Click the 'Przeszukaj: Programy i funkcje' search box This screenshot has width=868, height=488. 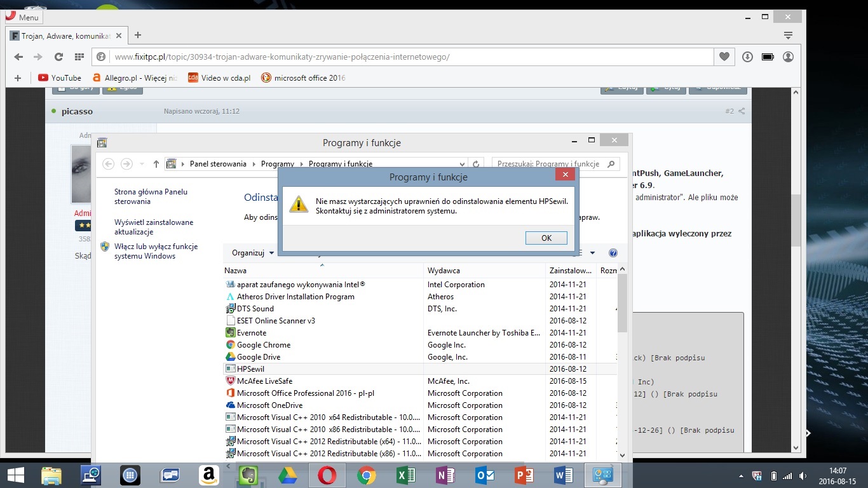(x=555, y=163)
